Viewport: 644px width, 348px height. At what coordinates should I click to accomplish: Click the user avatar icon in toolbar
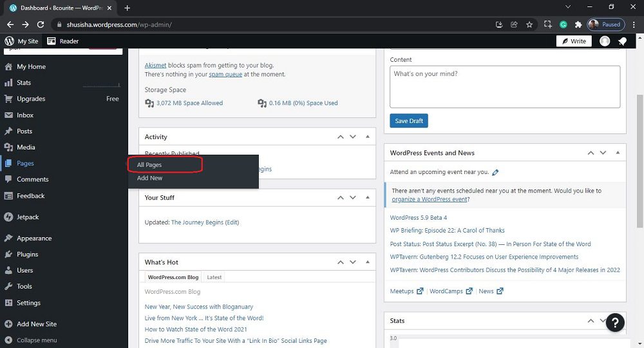(x=605, y=41)
